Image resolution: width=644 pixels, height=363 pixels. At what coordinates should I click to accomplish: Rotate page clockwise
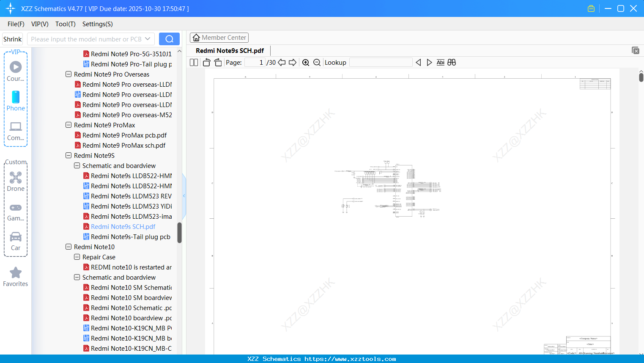(218, 63)
